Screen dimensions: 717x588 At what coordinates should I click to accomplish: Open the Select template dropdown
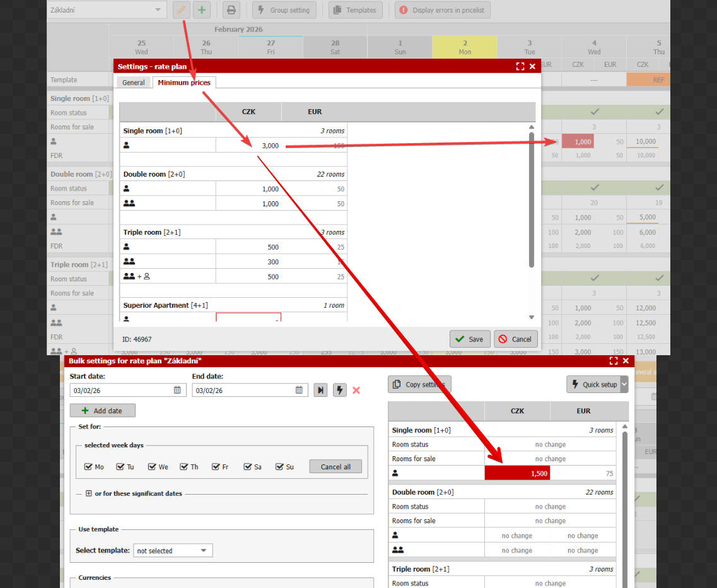[173, 551]
